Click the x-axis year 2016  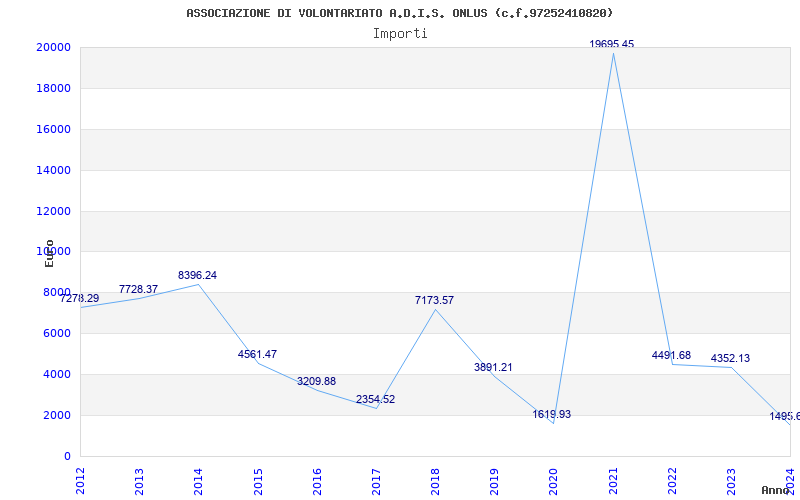[317, 481]
